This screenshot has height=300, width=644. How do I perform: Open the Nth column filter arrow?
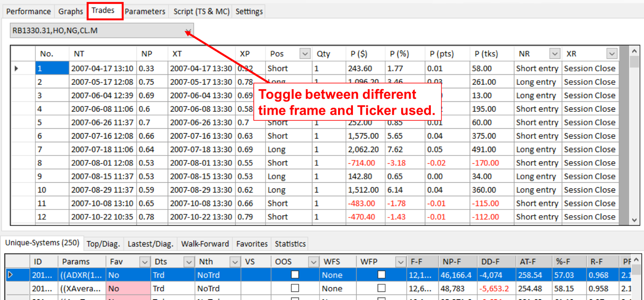pyautogui.click(x=234, y=262)
